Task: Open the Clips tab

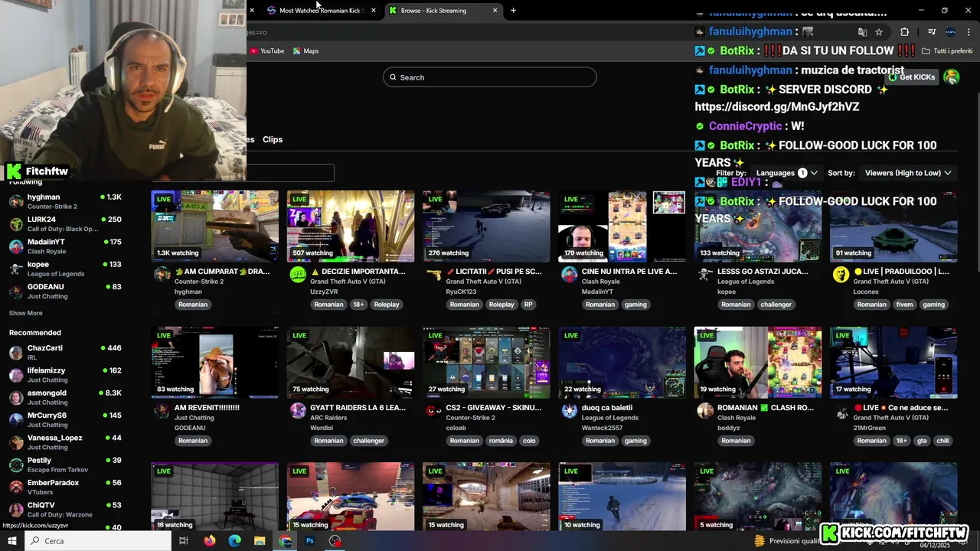Action: coord(273,139)
